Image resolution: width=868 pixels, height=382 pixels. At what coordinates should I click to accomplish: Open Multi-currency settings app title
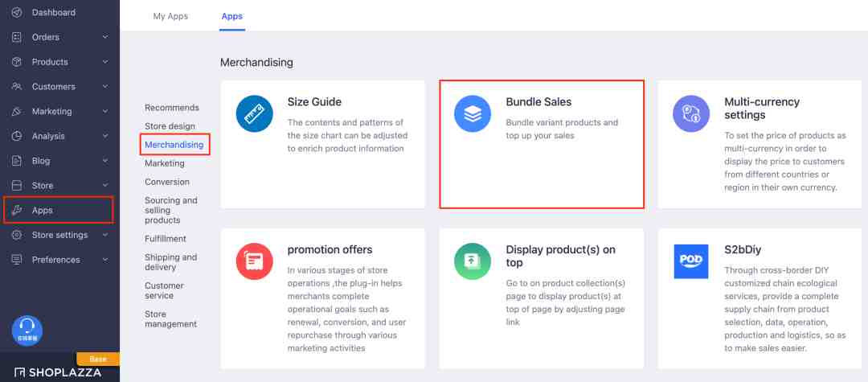pos(762,109)
